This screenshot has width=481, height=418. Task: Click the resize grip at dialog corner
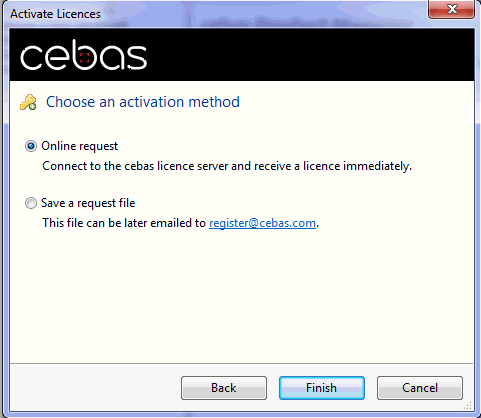pyautogui.click(x=468, y=405)
